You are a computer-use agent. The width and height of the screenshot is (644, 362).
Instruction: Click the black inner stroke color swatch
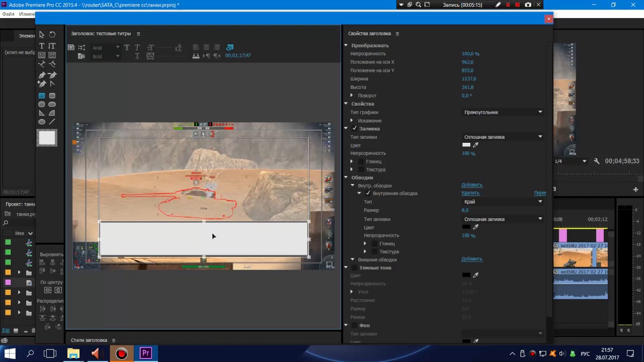(466, 227)
